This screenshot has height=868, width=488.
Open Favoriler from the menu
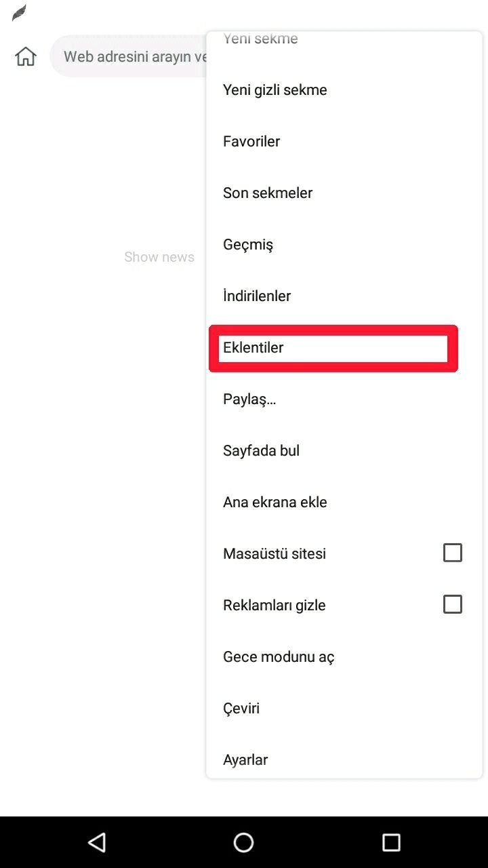[x=251, y=142]
